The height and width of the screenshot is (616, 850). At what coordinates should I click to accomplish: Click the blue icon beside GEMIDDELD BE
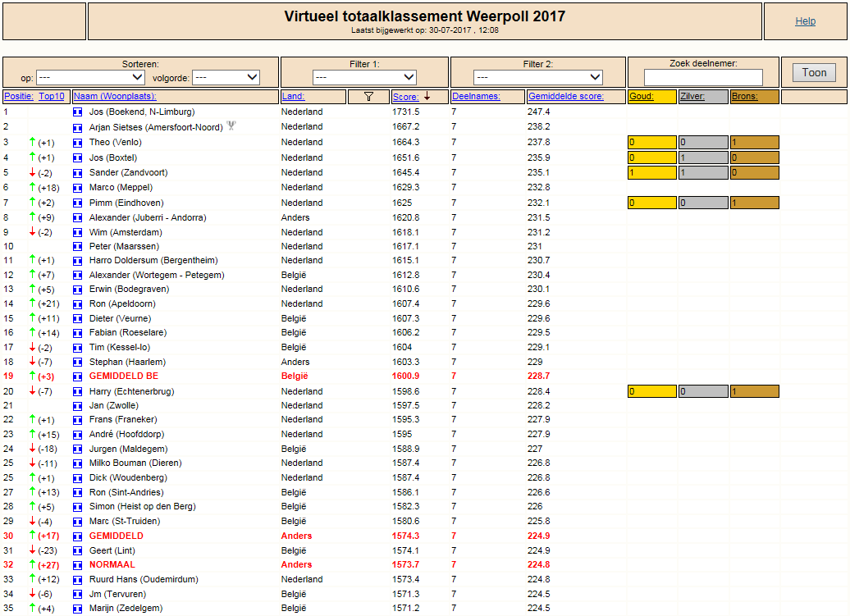(77, 376)
